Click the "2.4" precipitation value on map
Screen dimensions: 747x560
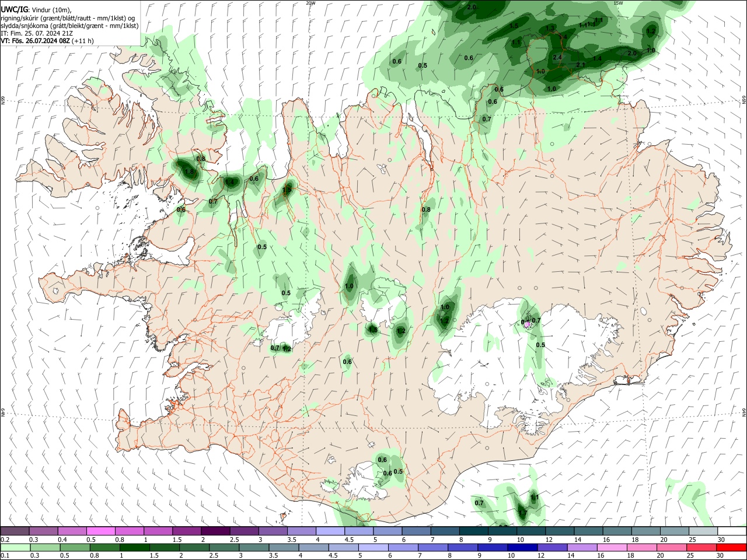557,57
